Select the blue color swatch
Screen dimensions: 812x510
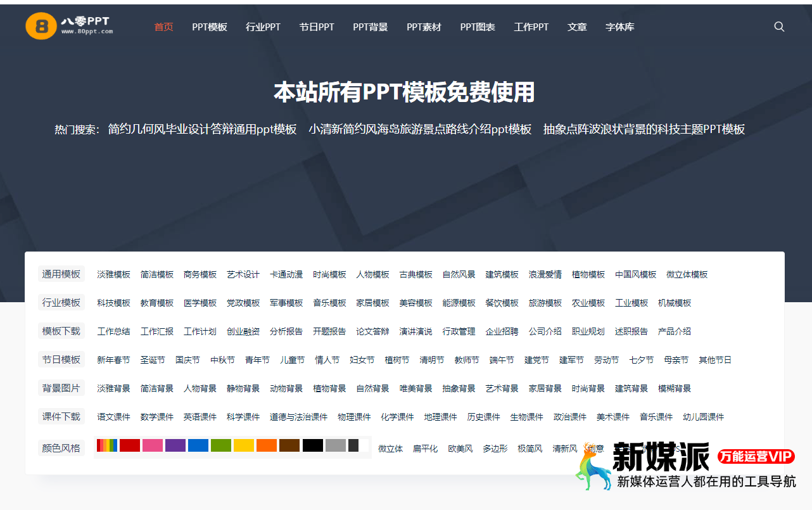198,445
